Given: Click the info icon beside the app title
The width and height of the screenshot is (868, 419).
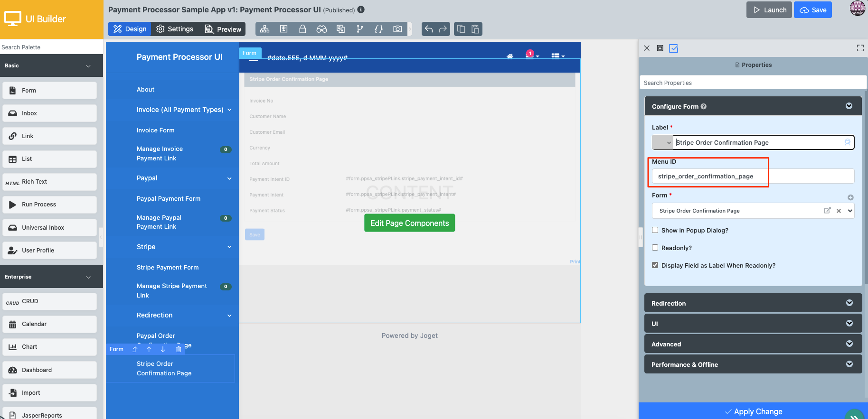Looking at the screenshot, I should (361, 9).
